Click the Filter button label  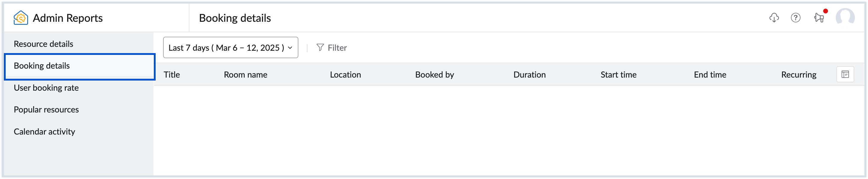(337, 48)
